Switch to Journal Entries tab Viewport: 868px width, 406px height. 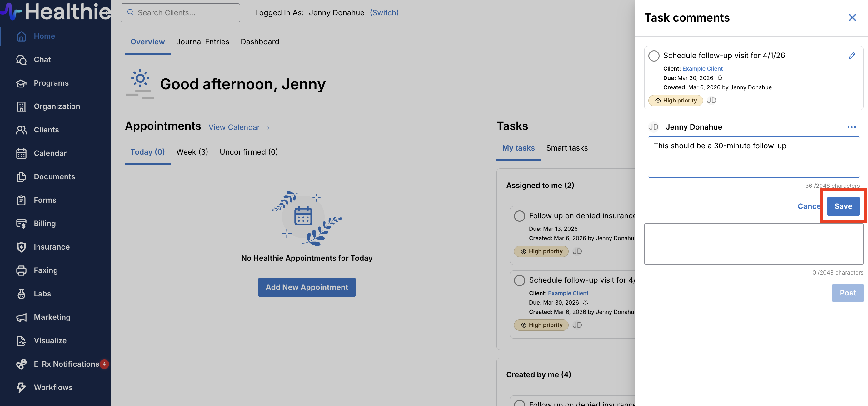coord(202,42)
